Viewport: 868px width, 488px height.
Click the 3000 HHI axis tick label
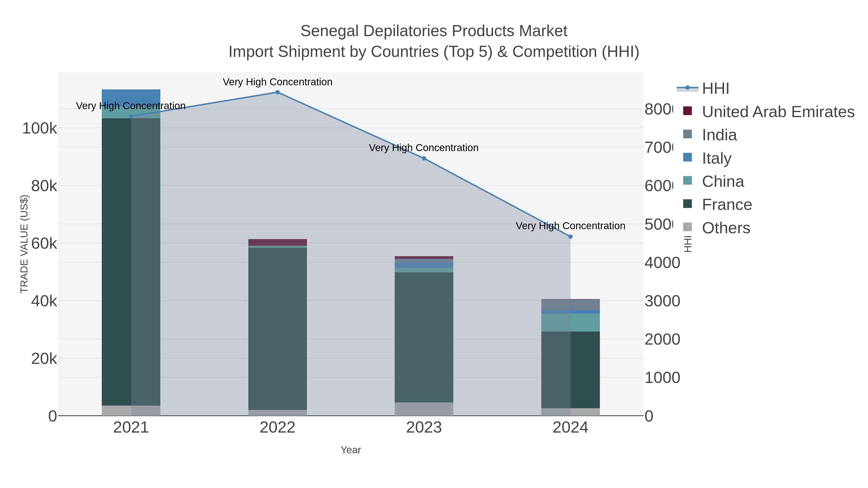coord(662,301)
